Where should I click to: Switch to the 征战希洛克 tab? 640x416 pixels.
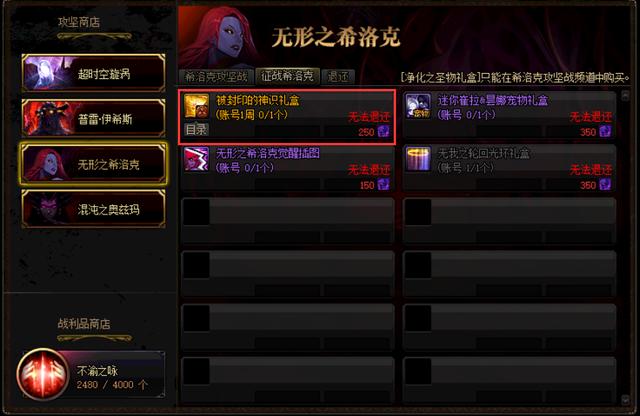point(287,76)
